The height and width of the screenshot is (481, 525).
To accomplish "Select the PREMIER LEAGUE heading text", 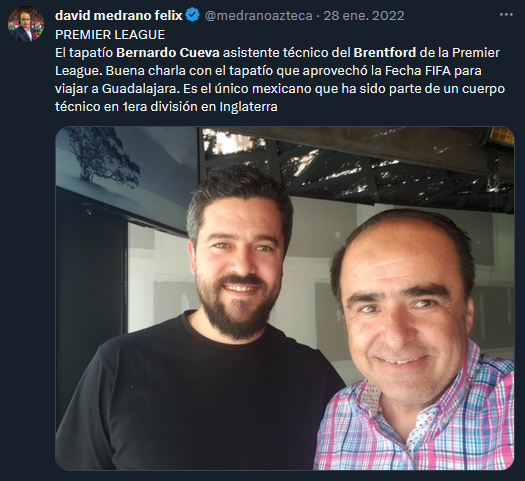I will 110,35.
